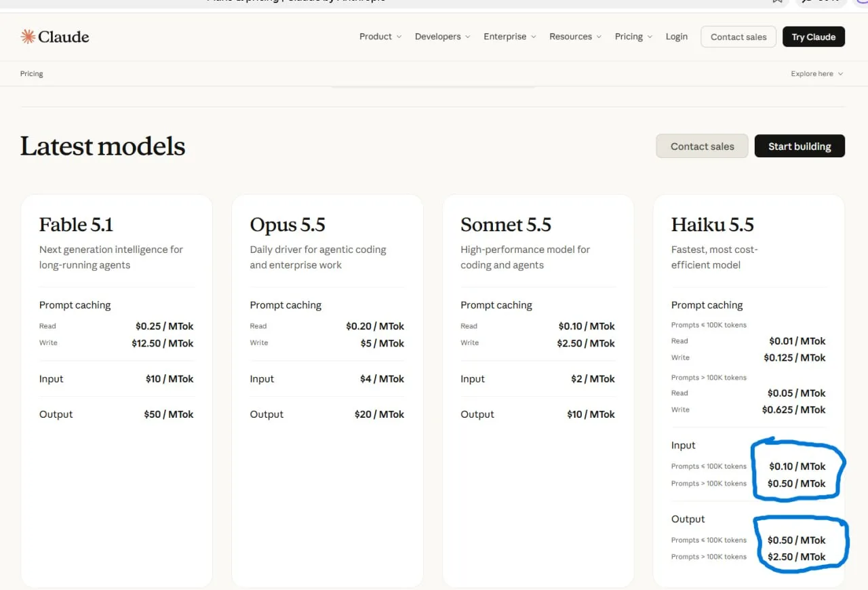Expand the Explore here dropdown
Image resolution: width=868 pixels, height=590 pixels.
pos(816,74)
